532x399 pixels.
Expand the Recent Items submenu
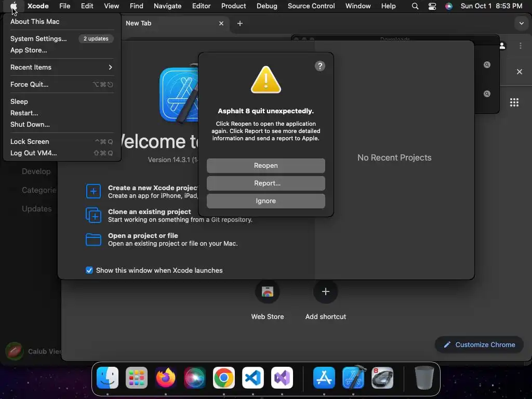tap(62, 67)
